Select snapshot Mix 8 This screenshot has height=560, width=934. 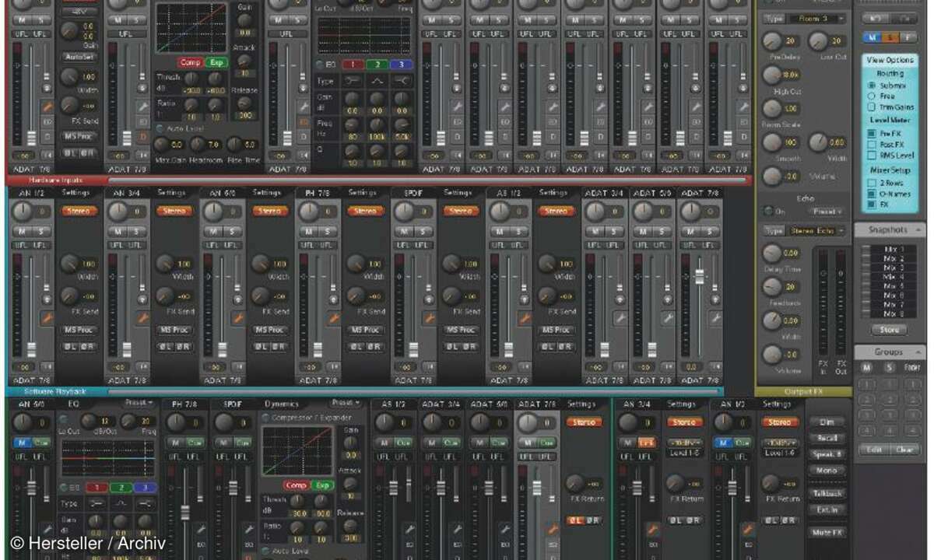click(894, 314)
